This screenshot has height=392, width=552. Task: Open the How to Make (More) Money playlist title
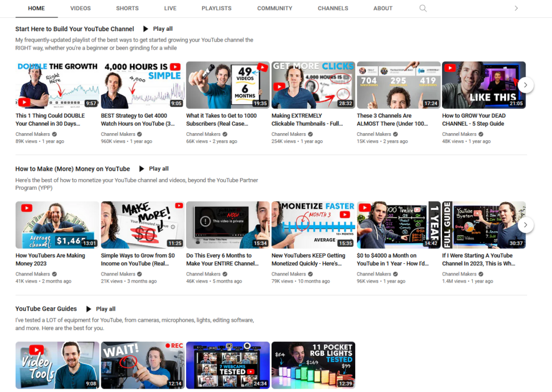click(x=72, y=168)
